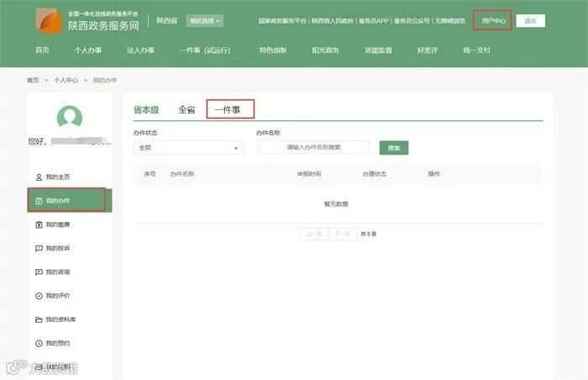Open the 地区选择 region dropdown
Image resolution: width=588 pixels, height=380 pixels.
click(205, 21)
